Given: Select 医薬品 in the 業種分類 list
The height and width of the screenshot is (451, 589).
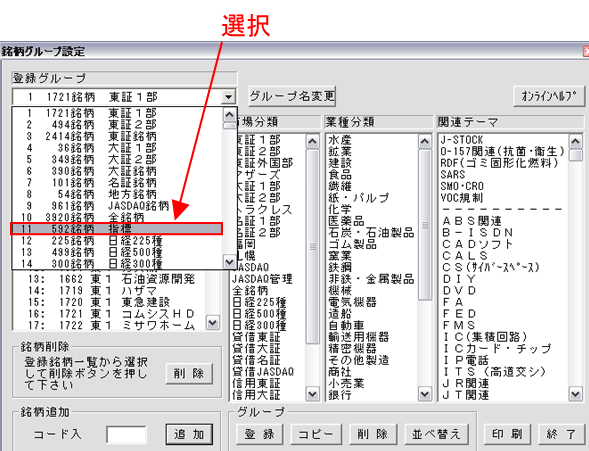Looking at the screenshot, I should coord(346,221).
